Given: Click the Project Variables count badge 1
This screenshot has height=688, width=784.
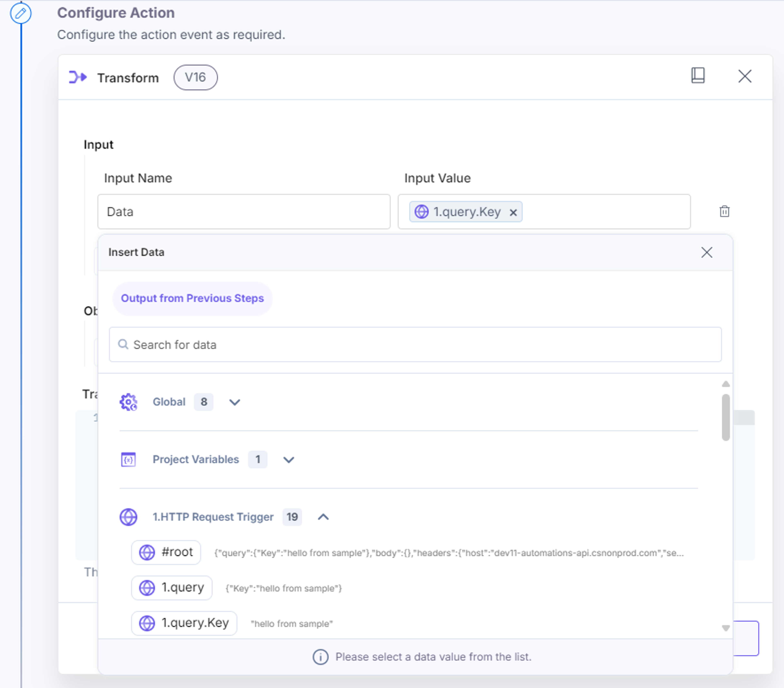Looking at the screenshot, I should tap(258, 459).
